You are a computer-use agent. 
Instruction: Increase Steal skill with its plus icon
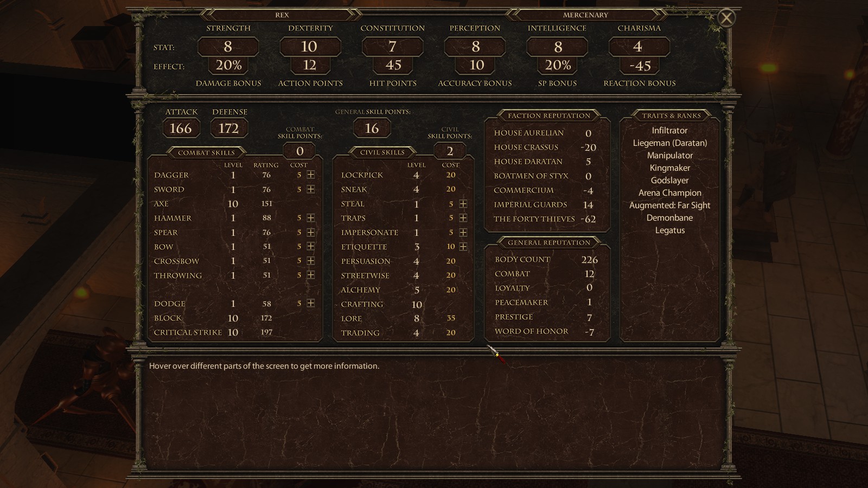[463, 204]
